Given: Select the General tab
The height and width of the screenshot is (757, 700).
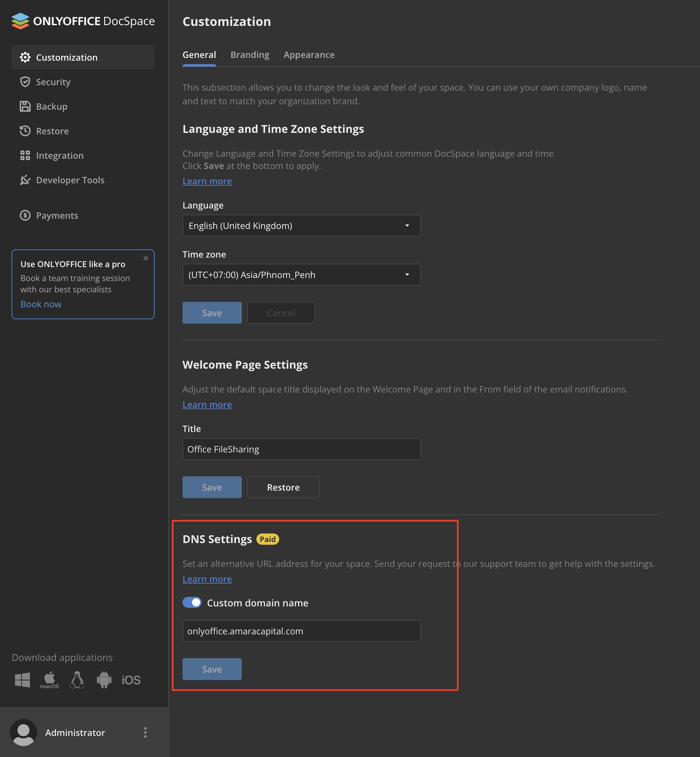Looking at the screenshot, I should coord(199,55).
